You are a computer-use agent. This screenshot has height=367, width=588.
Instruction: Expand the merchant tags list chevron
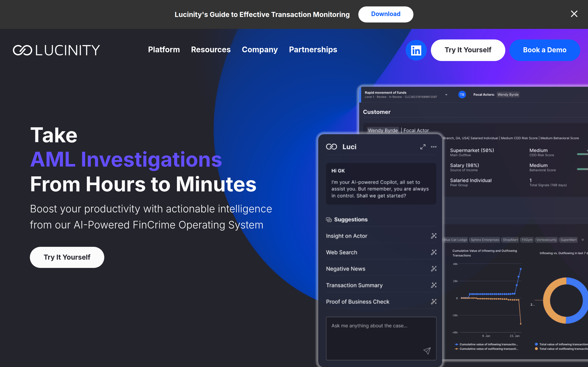point(582,240)
